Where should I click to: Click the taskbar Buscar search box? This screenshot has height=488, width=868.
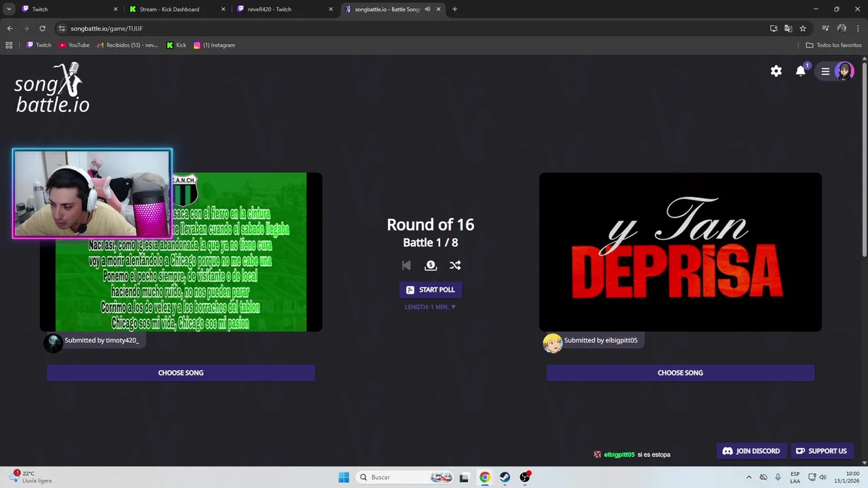[404, 477]
